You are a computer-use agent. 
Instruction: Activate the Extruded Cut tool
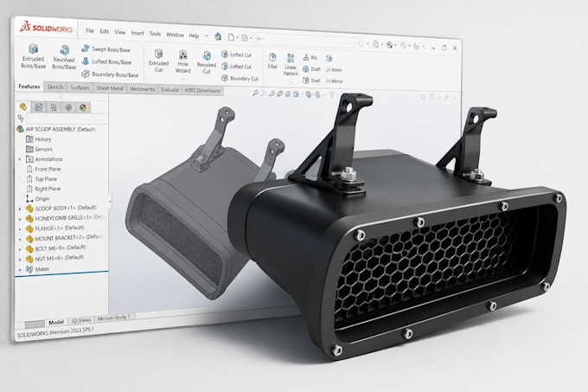click(158, 61)
